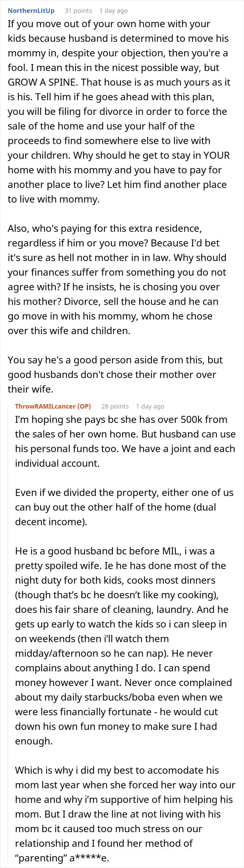Click the 'GROW A SPINE' text
The height and width of the screenshot is (868, 244).
(42, 82)
